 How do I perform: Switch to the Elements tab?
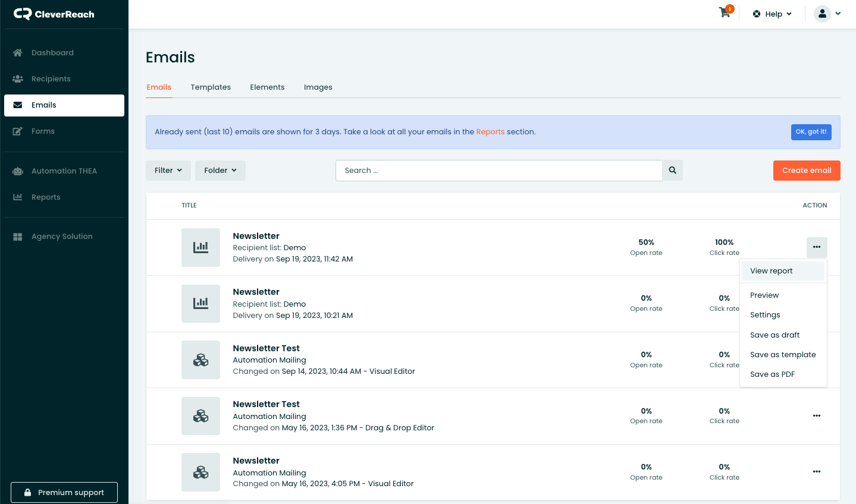point(267,87)
